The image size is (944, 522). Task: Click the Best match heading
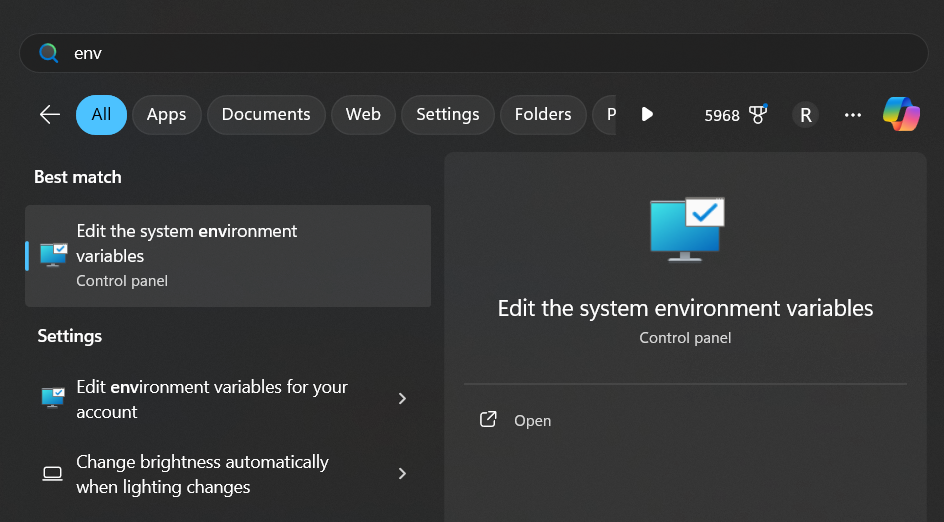pos(78,177)
